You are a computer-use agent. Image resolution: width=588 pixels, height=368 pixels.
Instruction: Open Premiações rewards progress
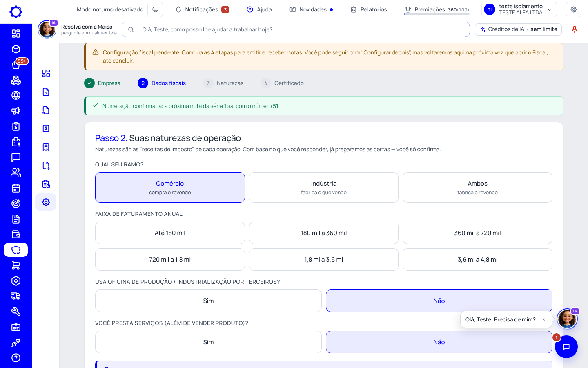(437, 9)
